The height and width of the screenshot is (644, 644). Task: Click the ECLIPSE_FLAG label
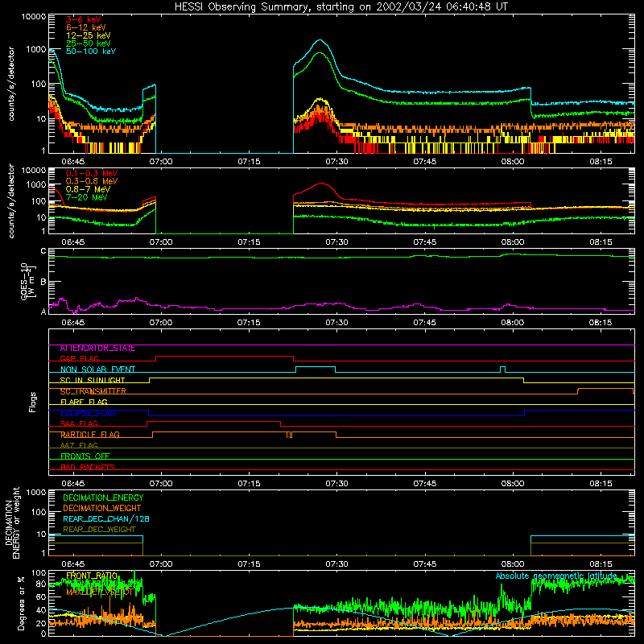88,413
